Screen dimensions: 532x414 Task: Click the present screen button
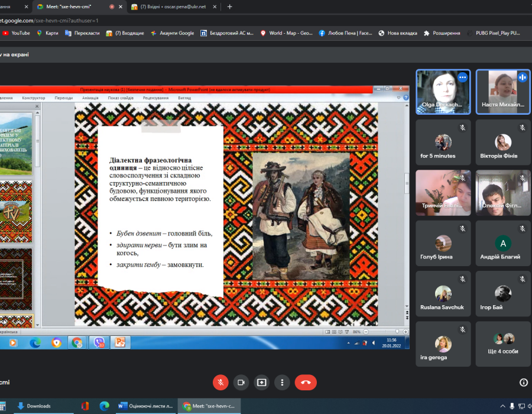pos(261,382)
